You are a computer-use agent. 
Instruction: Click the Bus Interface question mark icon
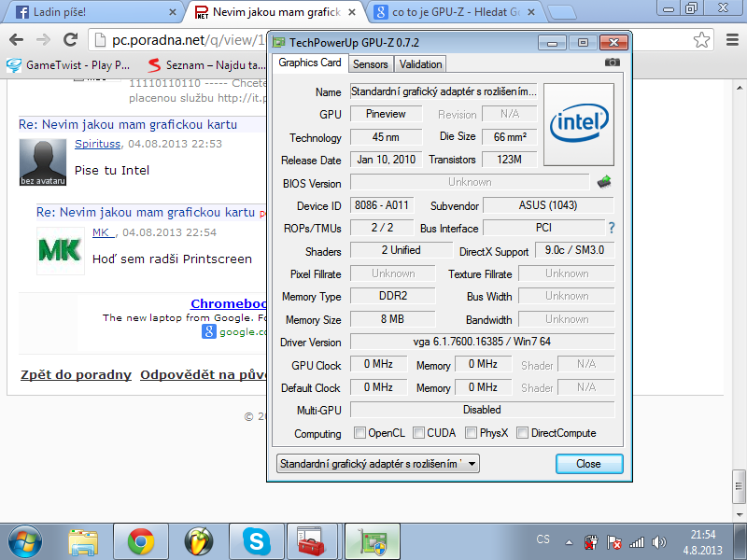point(612,228)
